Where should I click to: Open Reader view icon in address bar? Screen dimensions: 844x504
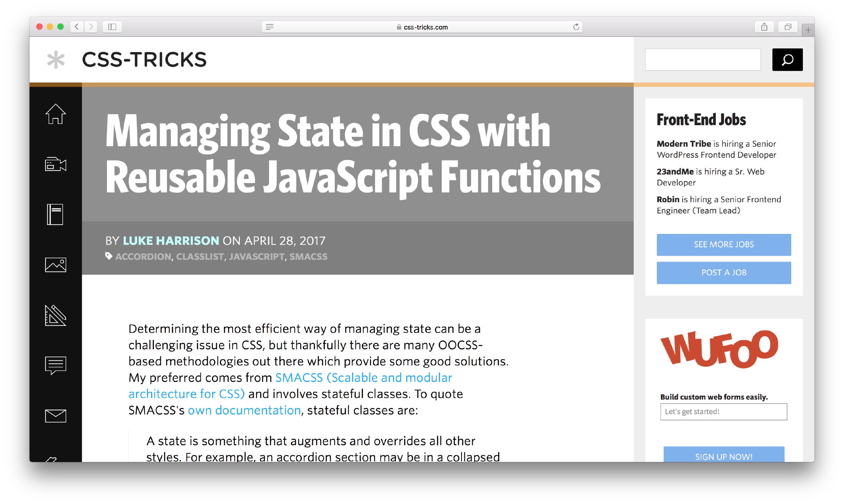tap(270, 27)
